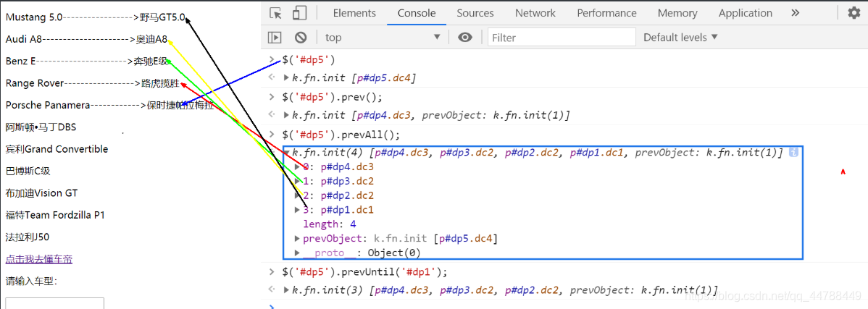Activate the inspect element picker icon
The height and width of the screenshot is (309, 868).
click(275, 13)
